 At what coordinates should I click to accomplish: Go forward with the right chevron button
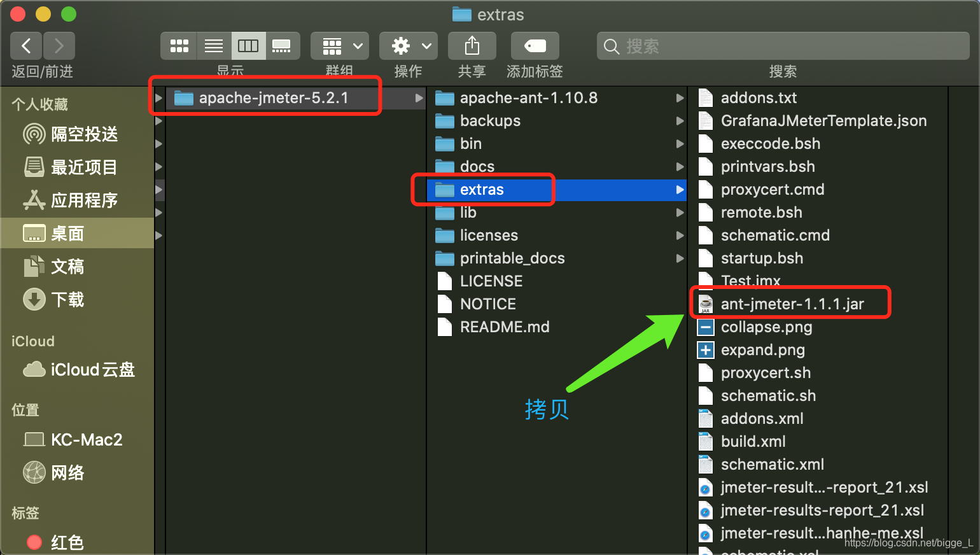click(x=59, y=46)
